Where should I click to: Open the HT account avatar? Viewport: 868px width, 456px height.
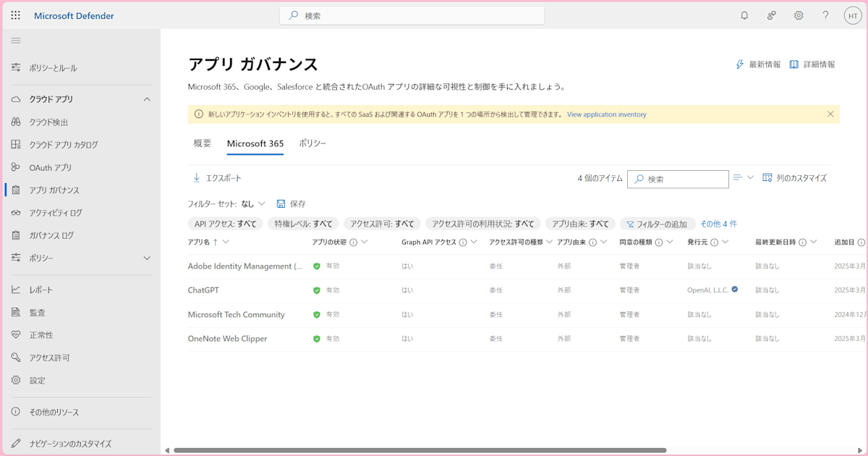[x=852, y=15]
